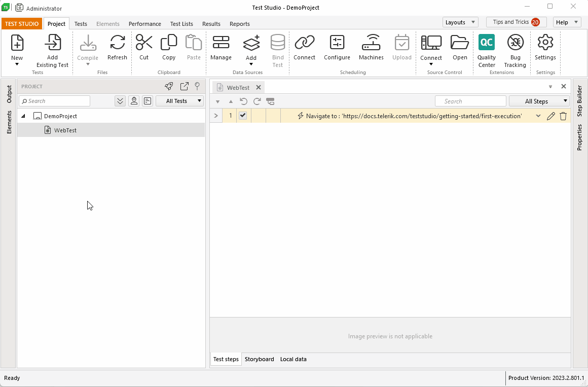Click the list view icon beside All Tests

coord(148,101)
